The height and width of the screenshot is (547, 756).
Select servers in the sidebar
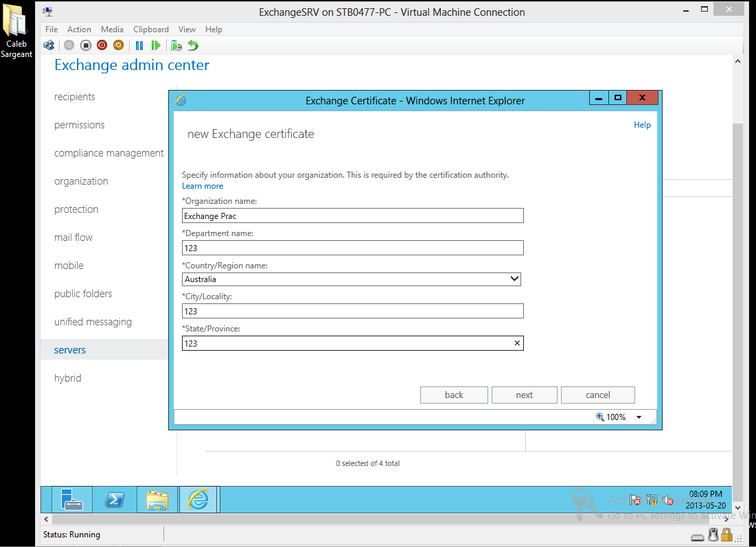pos(70,351)
